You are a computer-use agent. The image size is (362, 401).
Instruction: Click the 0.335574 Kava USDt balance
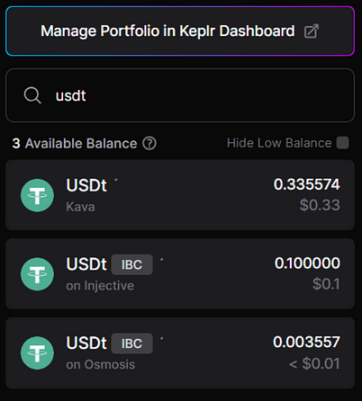pyautogui.click(x=307, y=184)
